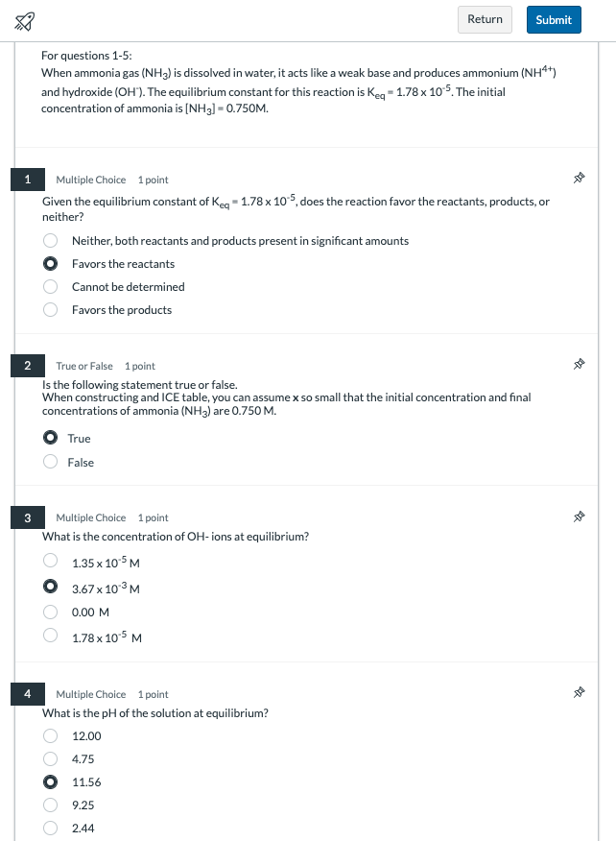Viewport: 616px width, 841px height.
Task: Click the Return button
Action: [x=485, y=20]
